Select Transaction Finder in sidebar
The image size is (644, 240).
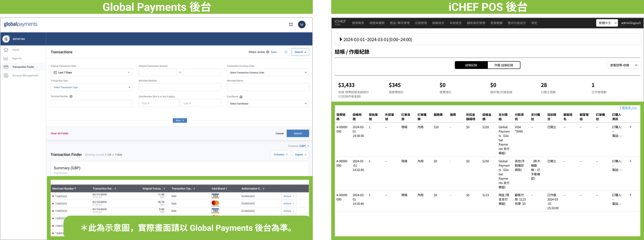pos(23,67)
